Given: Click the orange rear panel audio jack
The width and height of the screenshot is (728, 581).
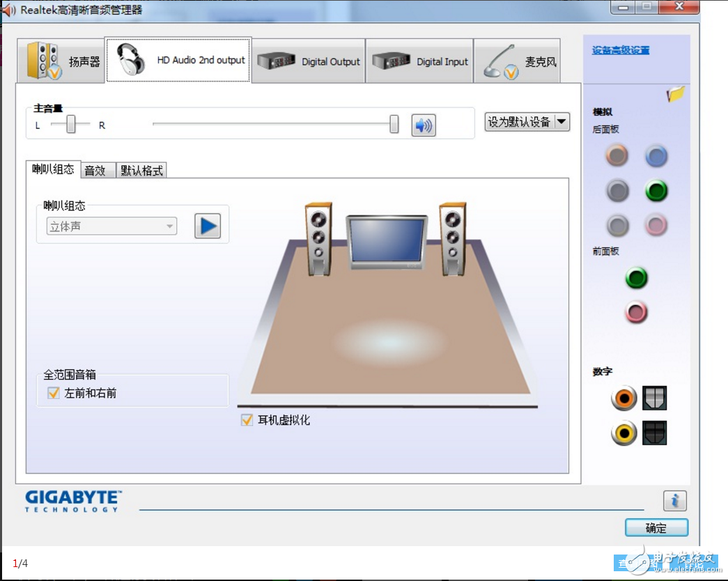Looking at the screenshot, I should point(617,155).
